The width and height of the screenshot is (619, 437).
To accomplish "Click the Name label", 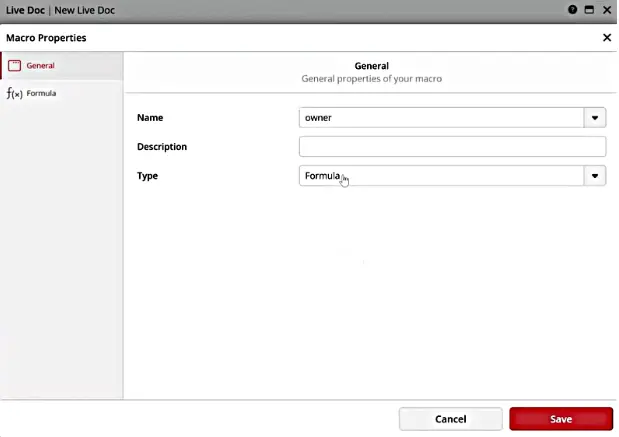I will 150,118.
